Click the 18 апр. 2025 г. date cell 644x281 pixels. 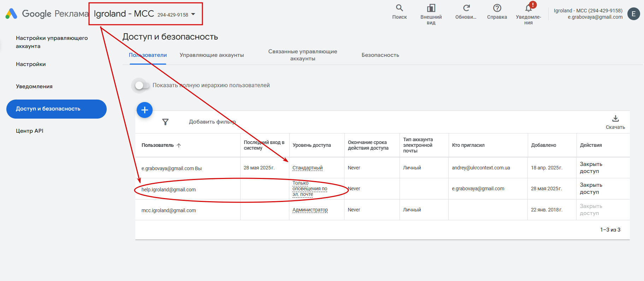[x=546, y=168]
